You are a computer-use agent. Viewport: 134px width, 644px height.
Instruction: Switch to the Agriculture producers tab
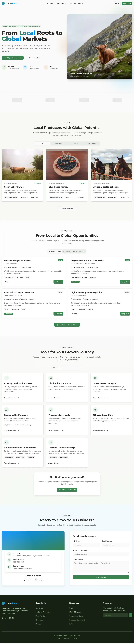[59, 143]
